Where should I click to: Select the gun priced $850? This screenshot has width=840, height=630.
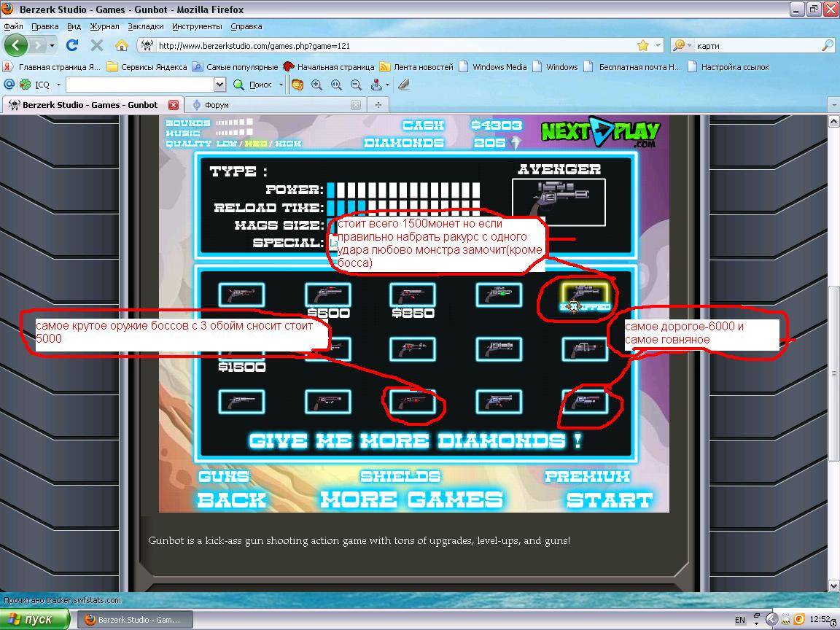click(413, 295)
